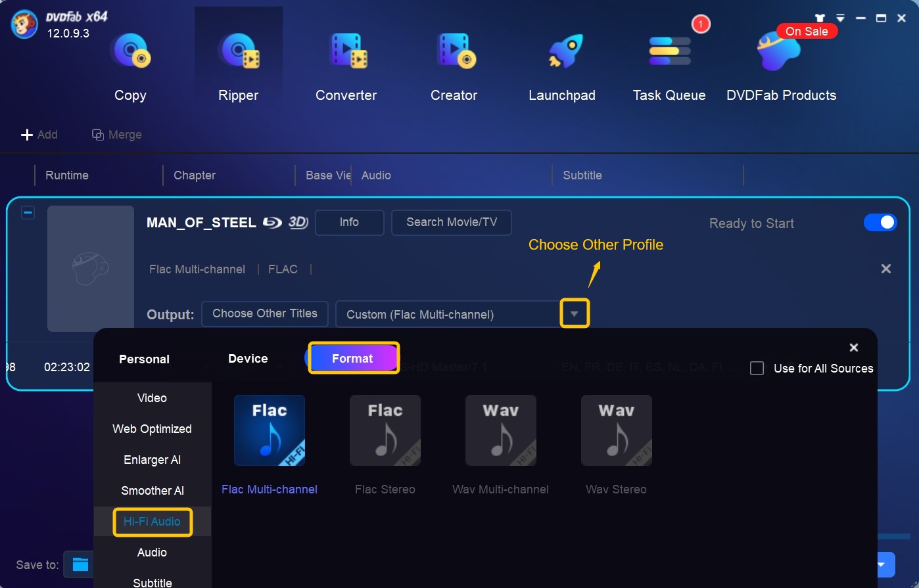Click the Add source button
Screen dimensions: 919x588
(x=39, y=135)
